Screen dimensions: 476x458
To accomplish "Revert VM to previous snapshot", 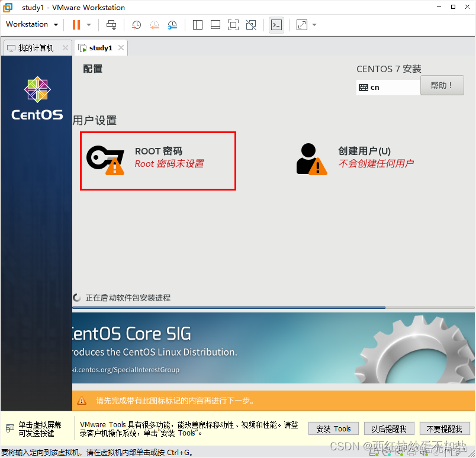I will click(x=155, y=25).
